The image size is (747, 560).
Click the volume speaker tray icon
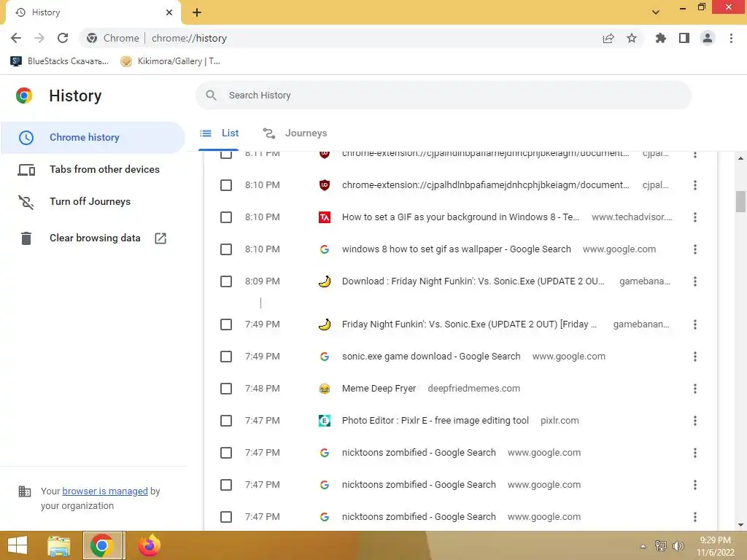[678, 546]
